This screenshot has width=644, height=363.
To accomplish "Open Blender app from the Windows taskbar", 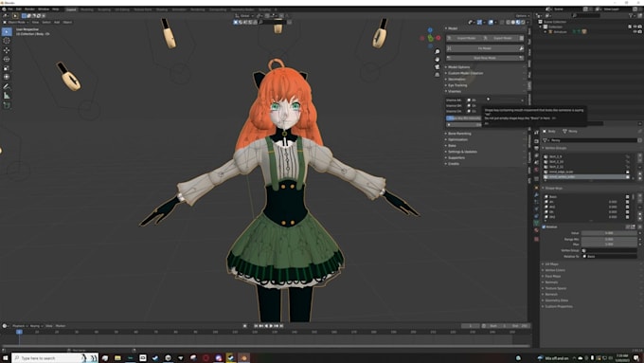I will click(243, 358).
